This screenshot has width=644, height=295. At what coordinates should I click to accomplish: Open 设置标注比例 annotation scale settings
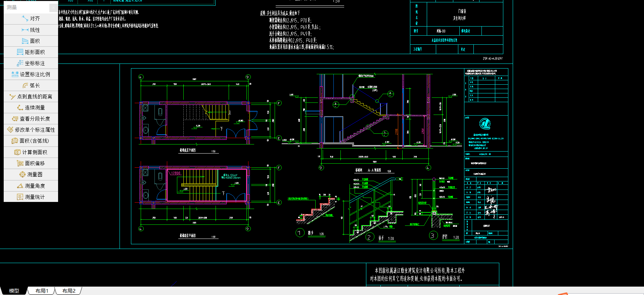click(x=31, y=74)
